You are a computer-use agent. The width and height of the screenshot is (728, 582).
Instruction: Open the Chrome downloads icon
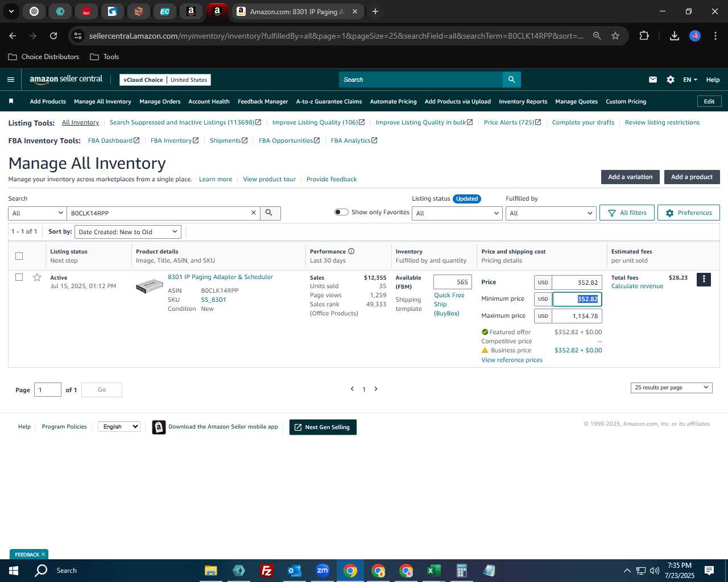point(674,36)
